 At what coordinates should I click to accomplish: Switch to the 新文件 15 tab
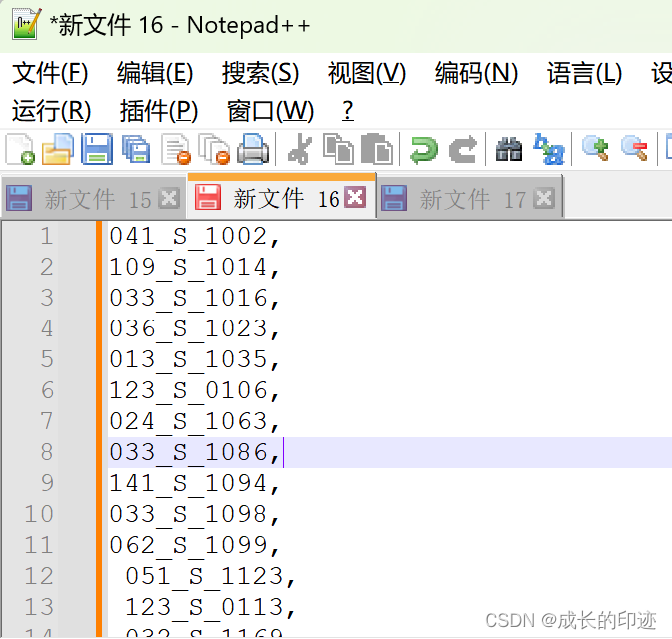point(94,199)
